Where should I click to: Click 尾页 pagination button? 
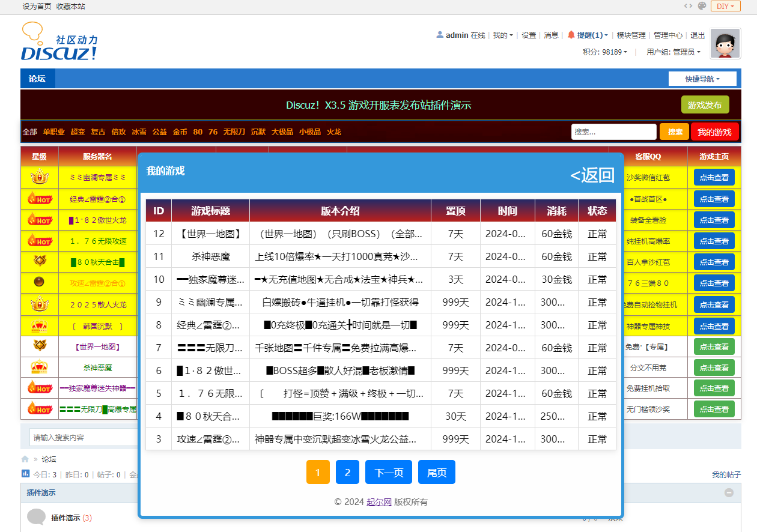click(x=437, y=472)
